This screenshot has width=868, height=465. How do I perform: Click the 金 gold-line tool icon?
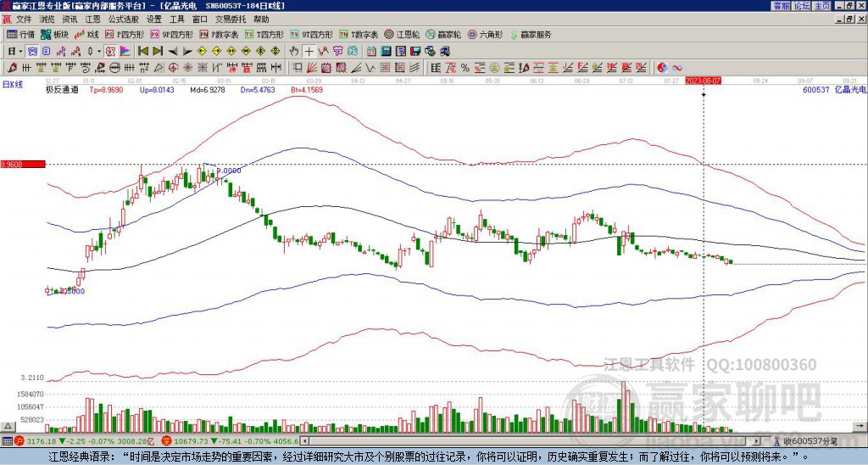pos(553,68)
